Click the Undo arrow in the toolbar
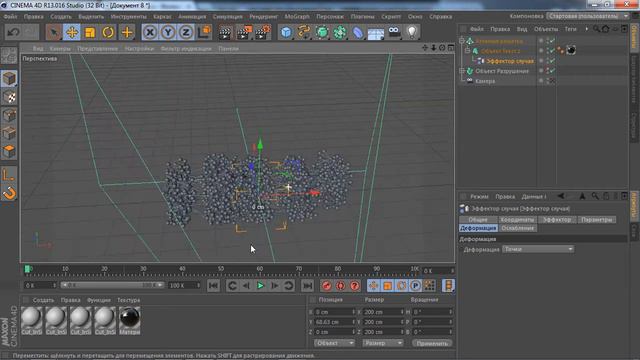Screen dimensions: 640x360 tap(13, 32)
